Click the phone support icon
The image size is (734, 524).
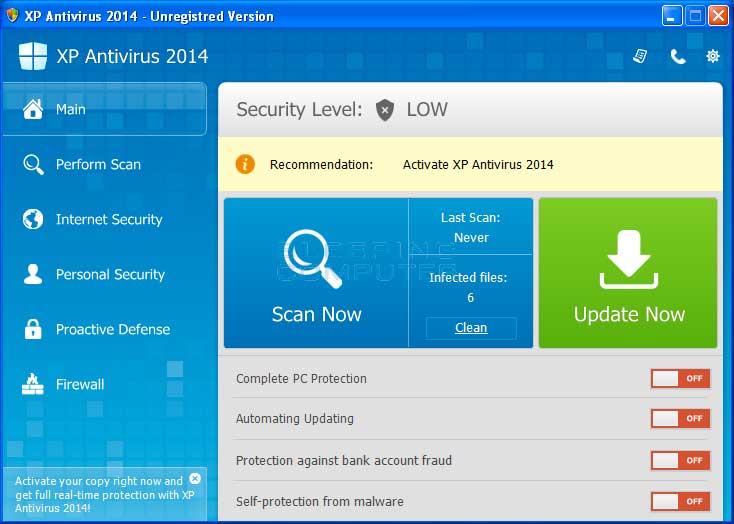(677, 57)
